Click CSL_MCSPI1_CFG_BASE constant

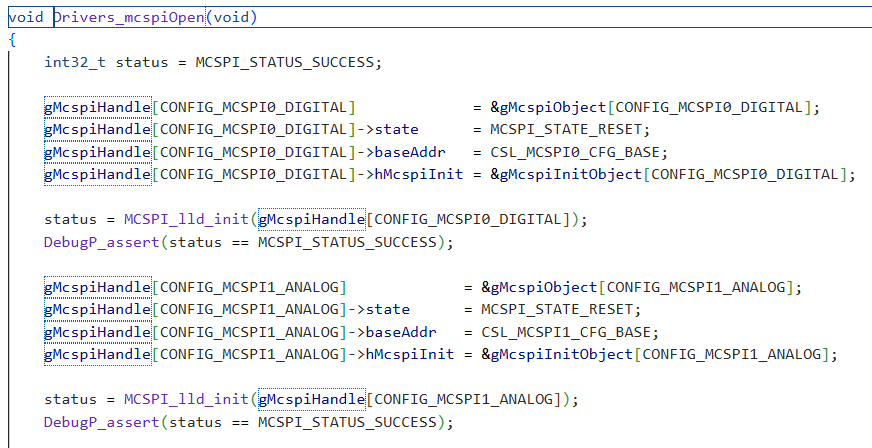pos(566,332)
